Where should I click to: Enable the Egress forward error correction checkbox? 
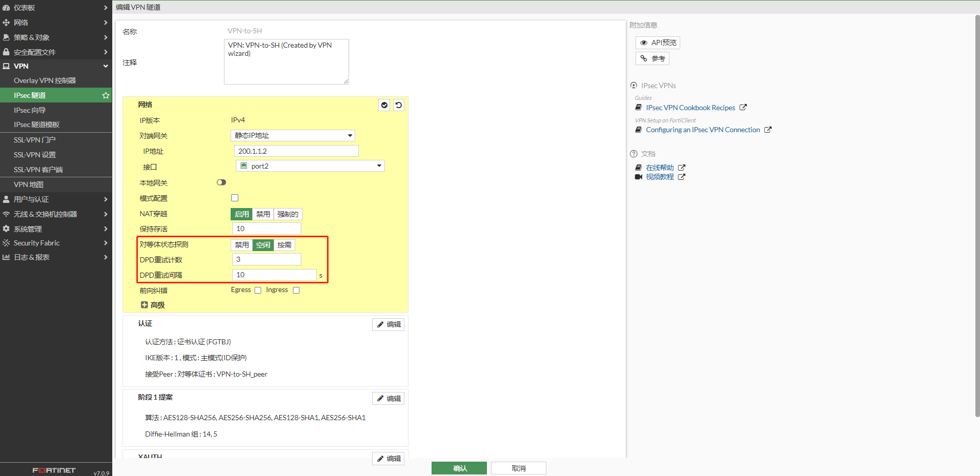click(x=258, y=290)
